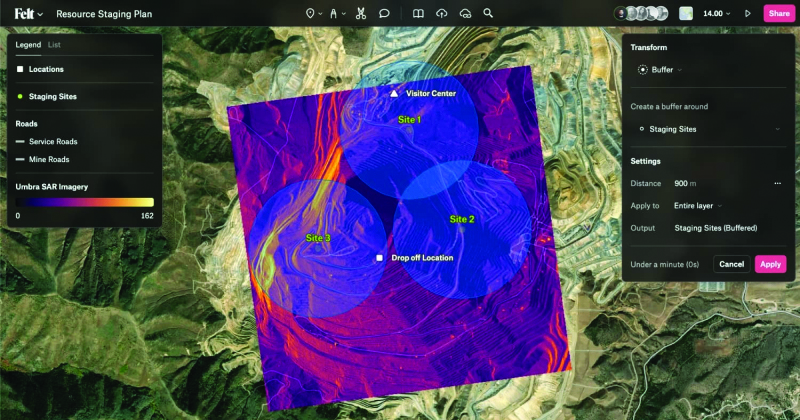Click the scissors clip tool
This screenshot has height=420, width=800.
(x=360, y=14)
